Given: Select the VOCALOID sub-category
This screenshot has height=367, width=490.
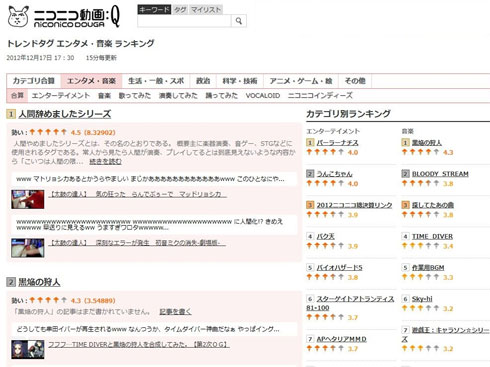Looking at the screenshot, I should tap(263, 96).
